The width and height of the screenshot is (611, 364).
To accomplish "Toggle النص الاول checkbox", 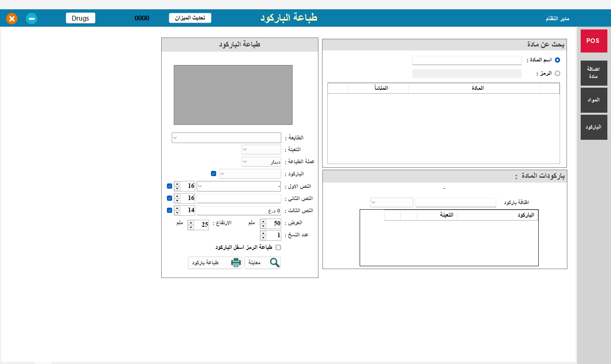I will pyautogui.click(x=169, y=186).
